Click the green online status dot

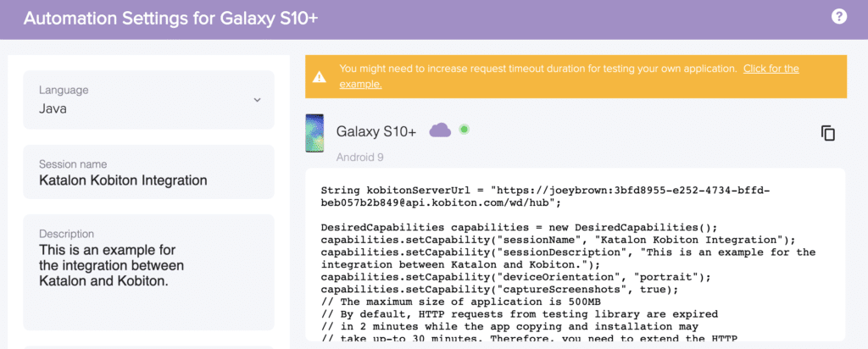464,130
